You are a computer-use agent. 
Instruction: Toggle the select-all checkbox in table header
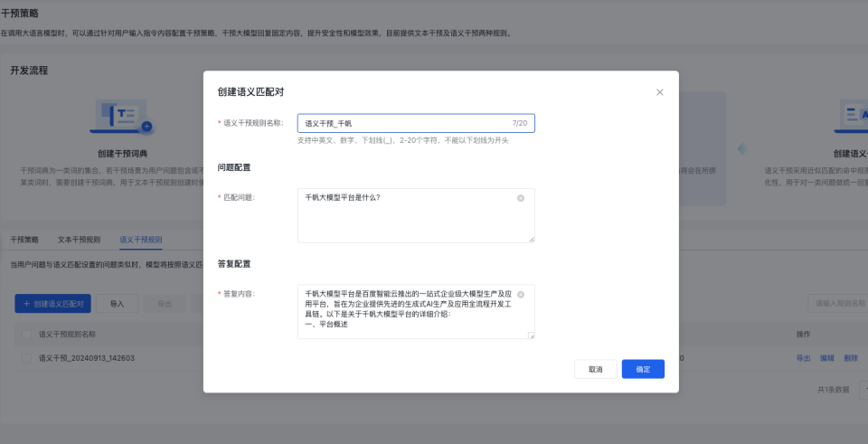(26, 335)
